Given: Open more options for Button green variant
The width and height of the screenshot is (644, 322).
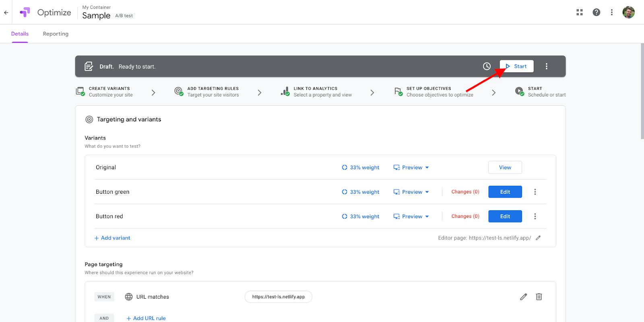Looking at the screenshot, I should coord(535,192).
